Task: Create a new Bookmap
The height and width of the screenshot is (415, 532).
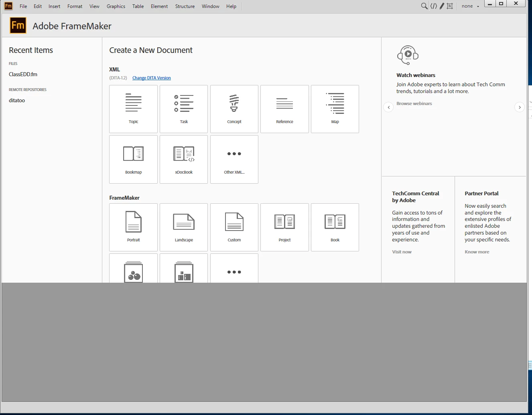Action: pos(133,159)
